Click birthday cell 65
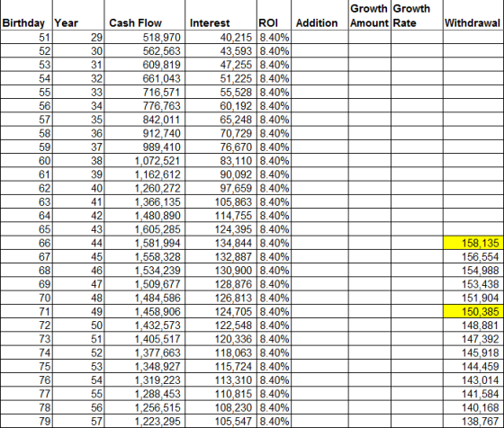This screenshot has height=428, width=504. (26, 229)
